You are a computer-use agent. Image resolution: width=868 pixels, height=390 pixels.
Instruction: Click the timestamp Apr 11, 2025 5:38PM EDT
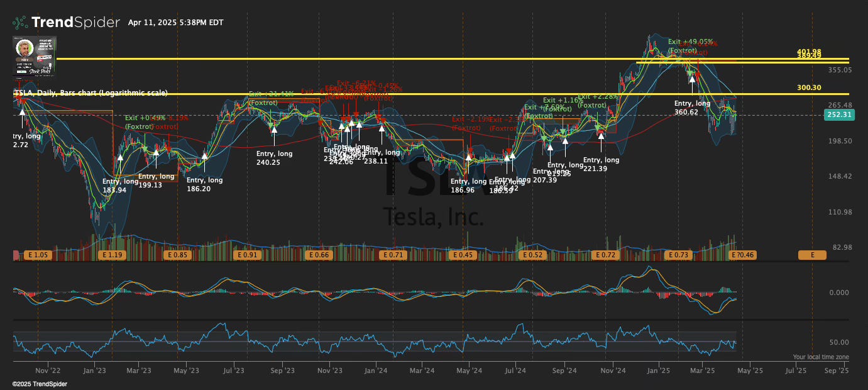[x=175, y=23]
